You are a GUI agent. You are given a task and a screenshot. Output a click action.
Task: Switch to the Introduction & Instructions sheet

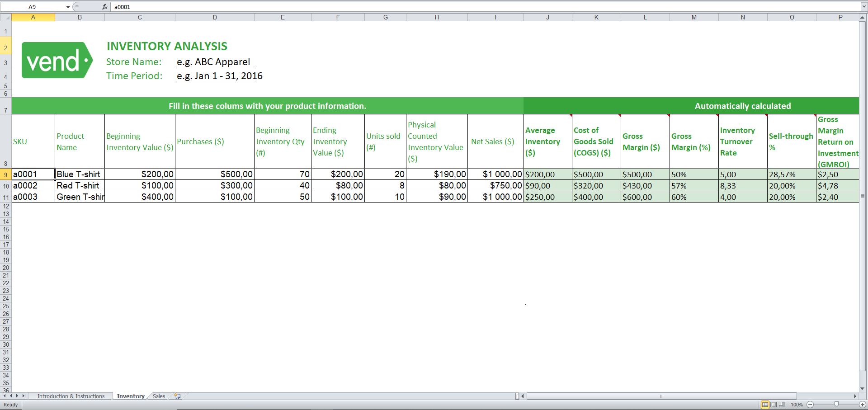tap(71, 396)
